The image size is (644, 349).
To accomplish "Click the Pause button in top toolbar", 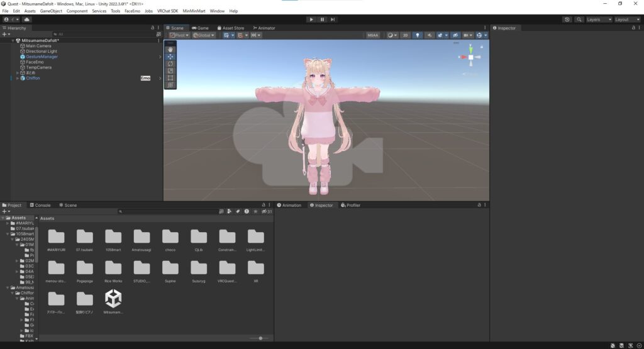I will point(322,19).
